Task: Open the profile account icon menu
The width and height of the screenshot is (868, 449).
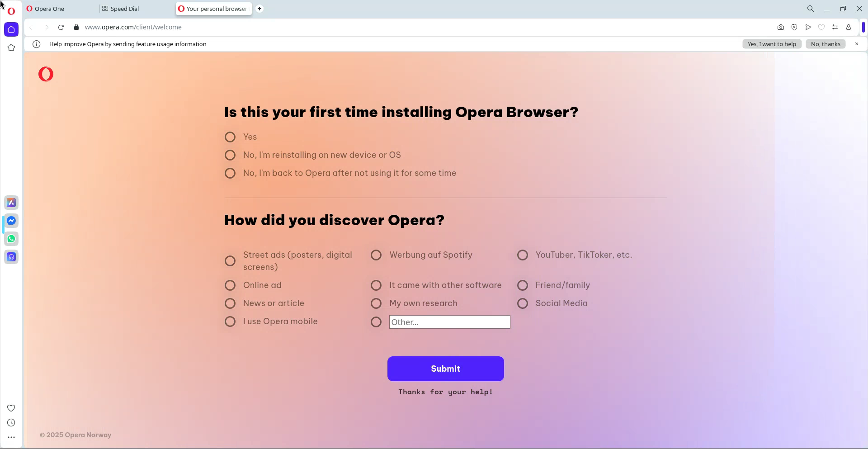Action: click(848, 27)
